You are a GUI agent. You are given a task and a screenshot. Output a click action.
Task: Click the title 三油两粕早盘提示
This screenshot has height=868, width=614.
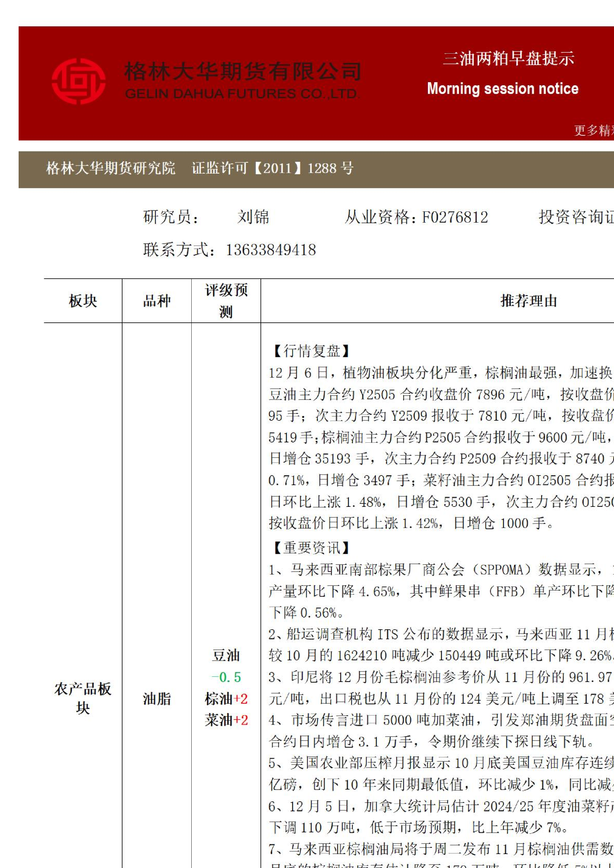508,59
